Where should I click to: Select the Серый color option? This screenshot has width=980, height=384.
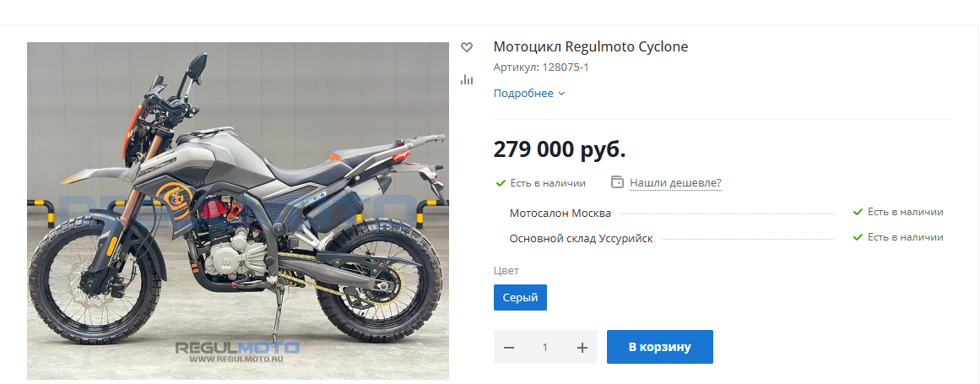pos(520,297)
